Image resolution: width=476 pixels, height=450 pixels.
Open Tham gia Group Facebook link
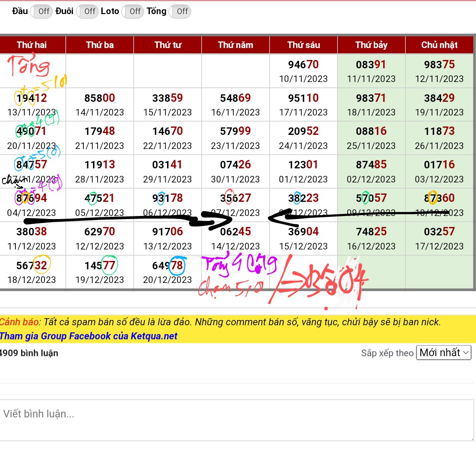pos(89,336)
